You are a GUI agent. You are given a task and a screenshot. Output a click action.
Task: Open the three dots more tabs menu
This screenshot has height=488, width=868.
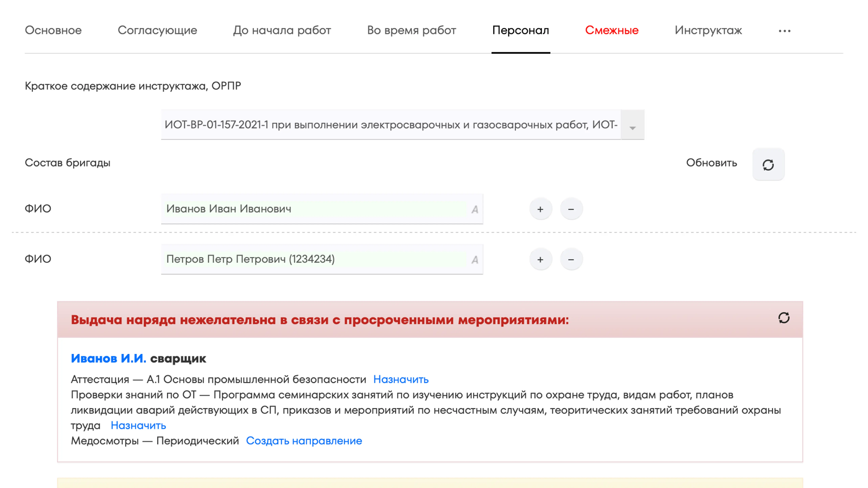(x=784, y=31)
